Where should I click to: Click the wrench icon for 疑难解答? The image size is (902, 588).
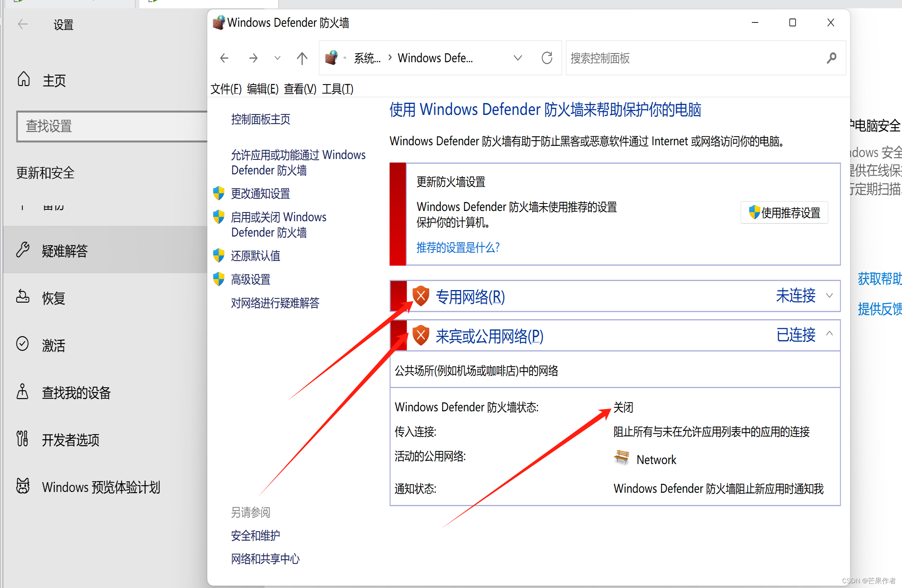coord(23,250)
